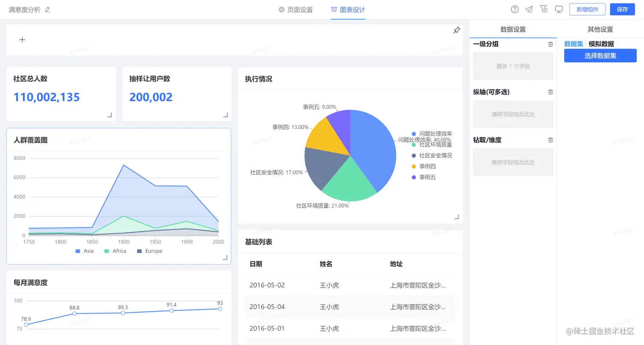
Task: Click the 日期 column header
Action: [x=256, y=264]
